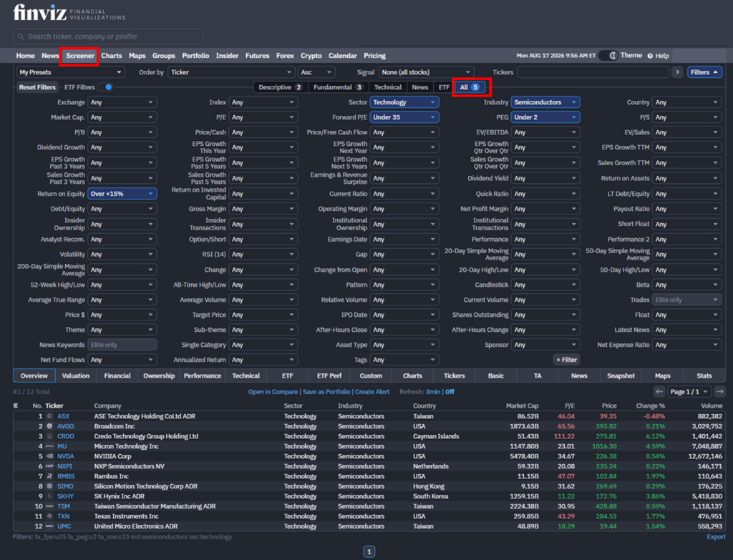Open the Country filter dropdown

coord(686,102)
